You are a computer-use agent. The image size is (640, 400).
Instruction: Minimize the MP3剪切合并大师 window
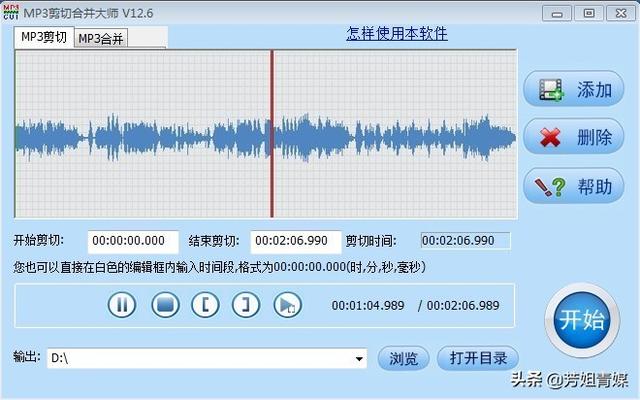tap(557, 13)
